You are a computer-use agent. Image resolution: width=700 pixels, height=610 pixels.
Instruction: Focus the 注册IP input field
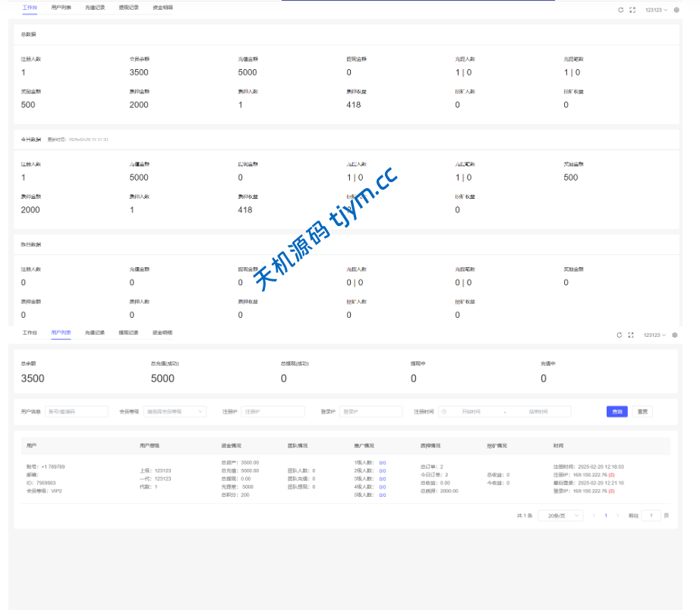tap(273, 411)
